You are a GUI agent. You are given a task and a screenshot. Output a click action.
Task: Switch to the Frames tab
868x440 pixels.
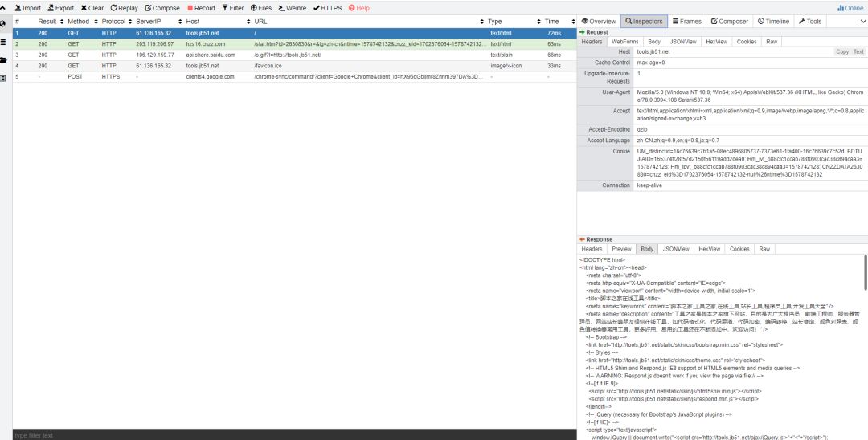coord(686,21)
